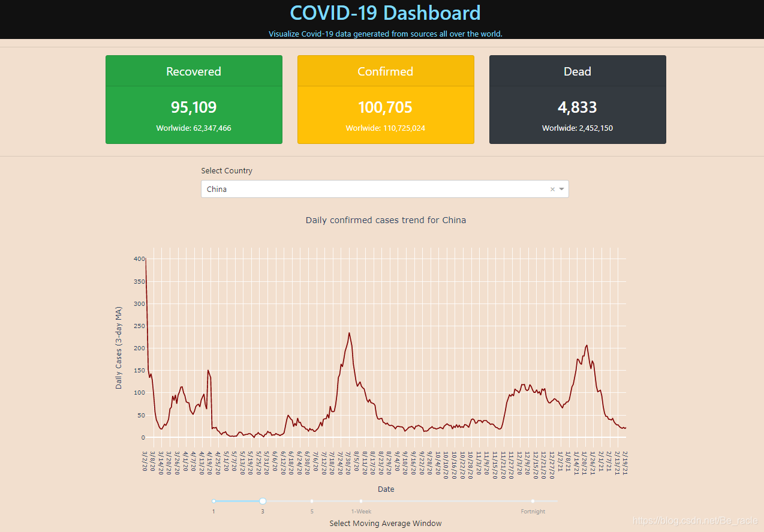Click the Worlwide: 110,725,024 text
Screen dimensions: 764x532
386,128
